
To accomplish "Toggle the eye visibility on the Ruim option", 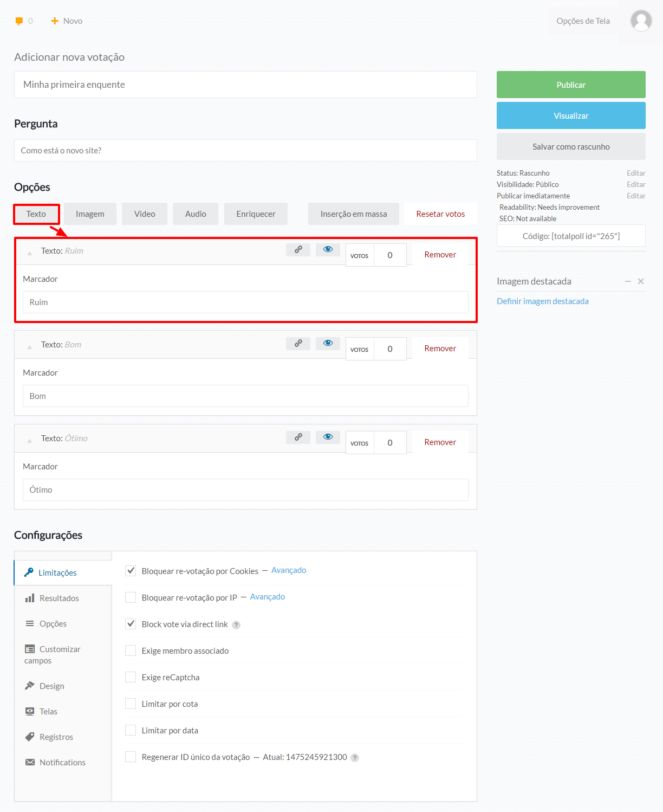I will pos(328,250).
